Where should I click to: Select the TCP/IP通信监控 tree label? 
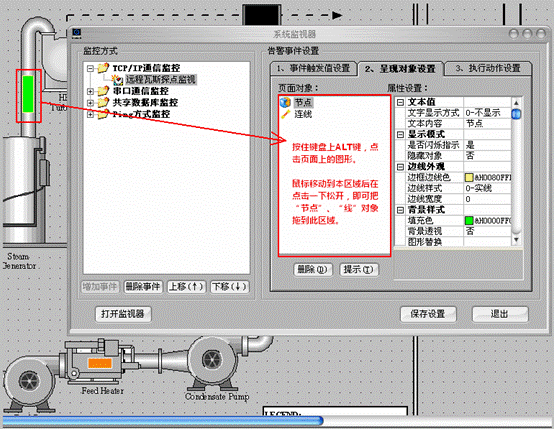(146, 68)
